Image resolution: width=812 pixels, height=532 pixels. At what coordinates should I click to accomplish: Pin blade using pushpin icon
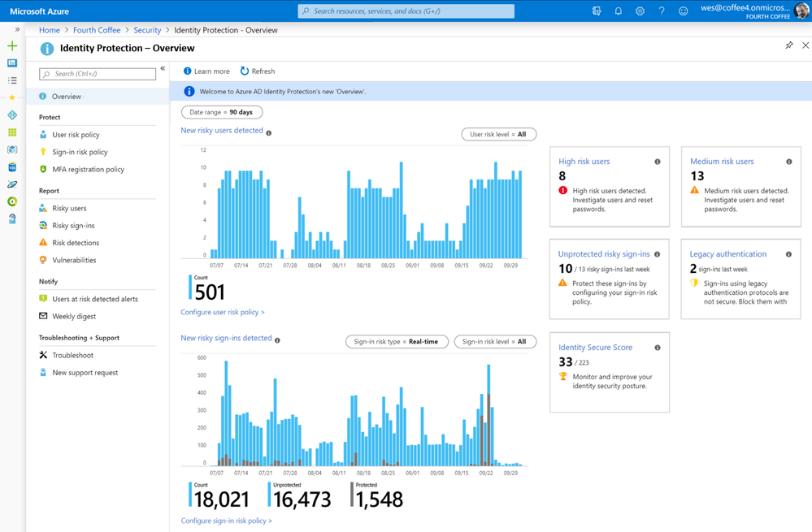(788, 45)
